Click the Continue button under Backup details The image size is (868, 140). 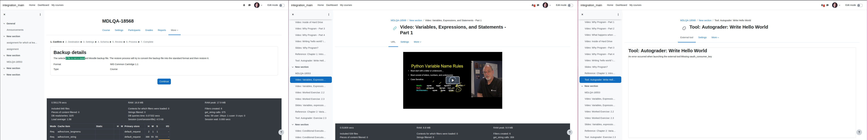coord(164,81)
